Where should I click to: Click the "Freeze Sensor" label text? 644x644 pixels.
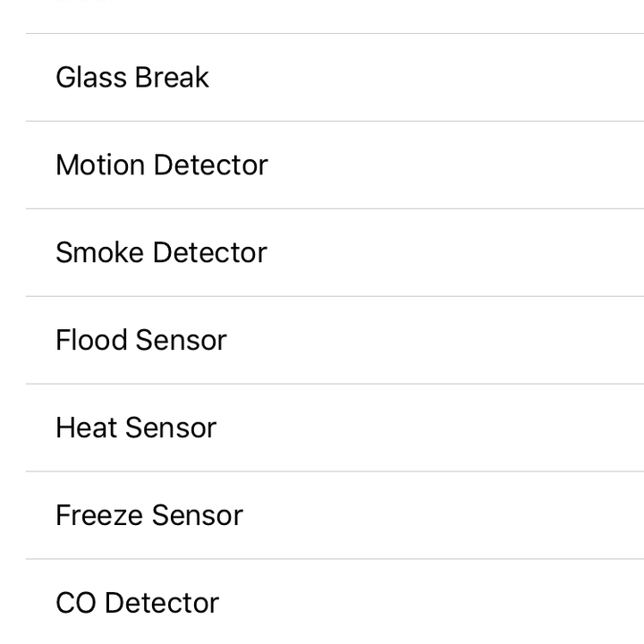tap(149, 515)
